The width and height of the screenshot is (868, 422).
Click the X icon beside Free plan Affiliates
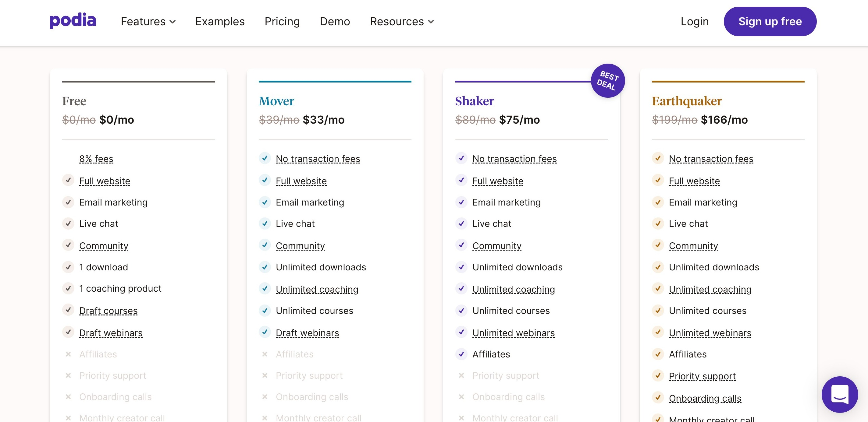68,354
